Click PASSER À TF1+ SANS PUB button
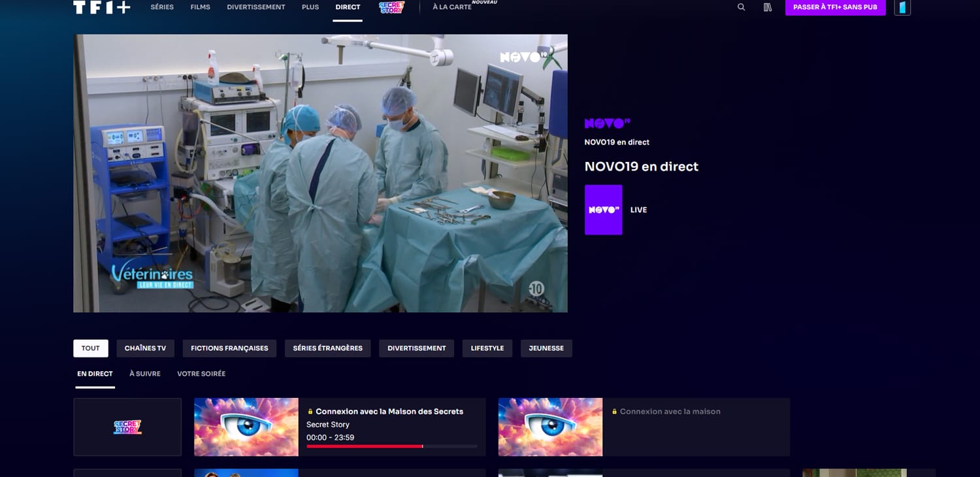 [x=835, y=7]
